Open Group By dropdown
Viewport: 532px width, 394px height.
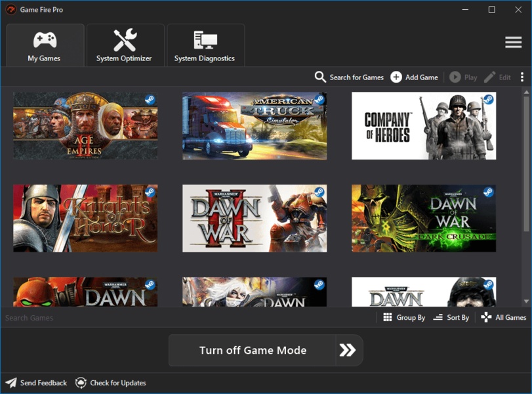[404, 317]
